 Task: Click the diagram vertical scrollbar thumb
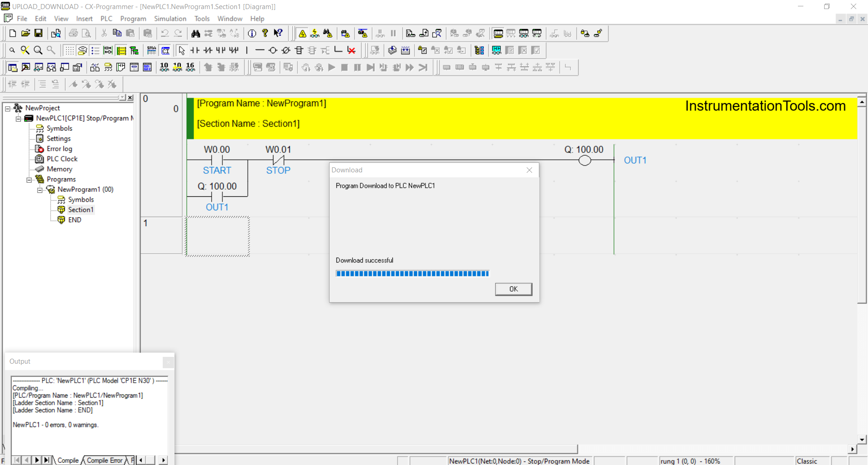tap(862, 204)
